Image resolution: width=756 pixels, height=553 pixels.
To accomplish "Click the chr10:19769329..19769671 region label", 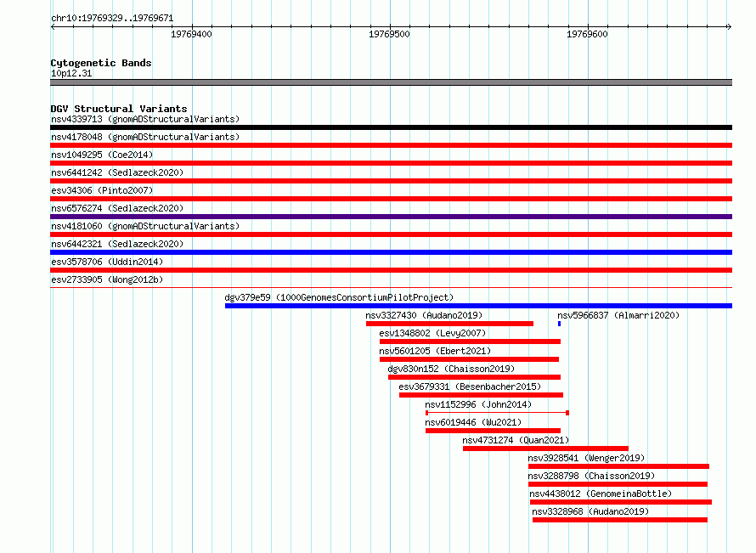I will pos(112,18).
